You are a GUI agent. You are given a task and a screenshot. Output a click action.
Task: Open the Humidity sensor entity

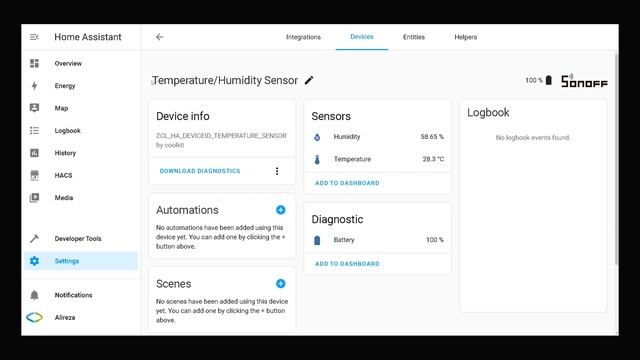378,137
